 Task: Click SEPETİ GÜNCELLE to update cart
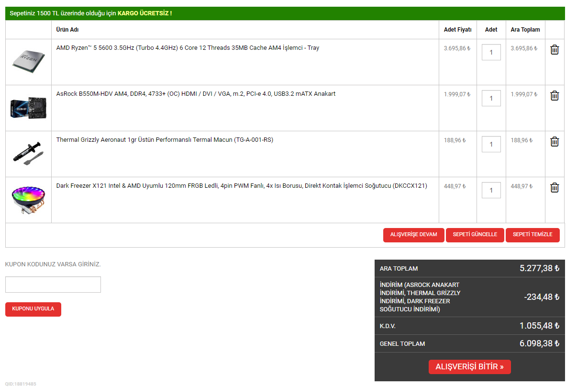(475, 235)
